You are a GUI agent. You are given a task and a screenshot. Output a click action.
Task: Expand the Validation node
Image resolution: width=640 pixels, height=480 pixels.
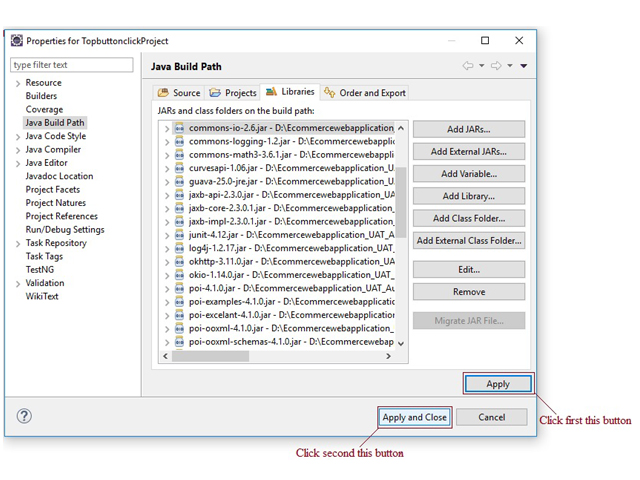[18, 284]
